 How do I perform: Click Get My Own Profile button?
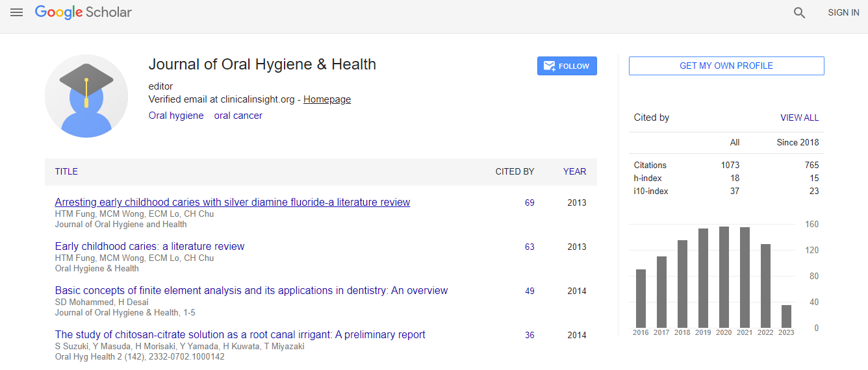pyautogui.click(x=726, y=66)
